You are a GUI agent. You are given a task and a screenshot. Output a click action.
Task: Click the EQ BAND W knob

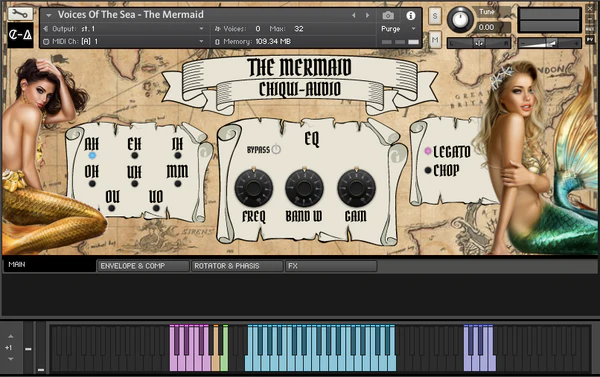coord(304,188)
